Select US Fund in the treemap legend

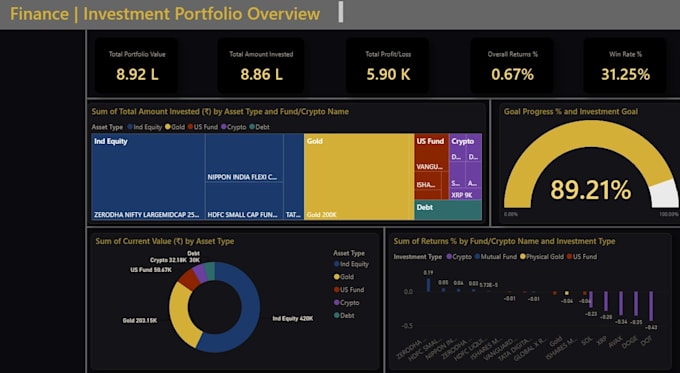203,127
